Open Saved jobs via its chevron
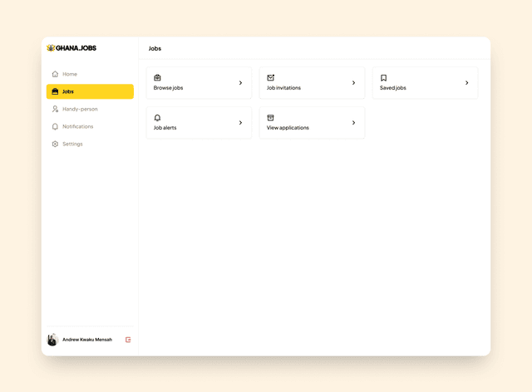This screenshot has width=532, height=392. (x=466, y=83)
